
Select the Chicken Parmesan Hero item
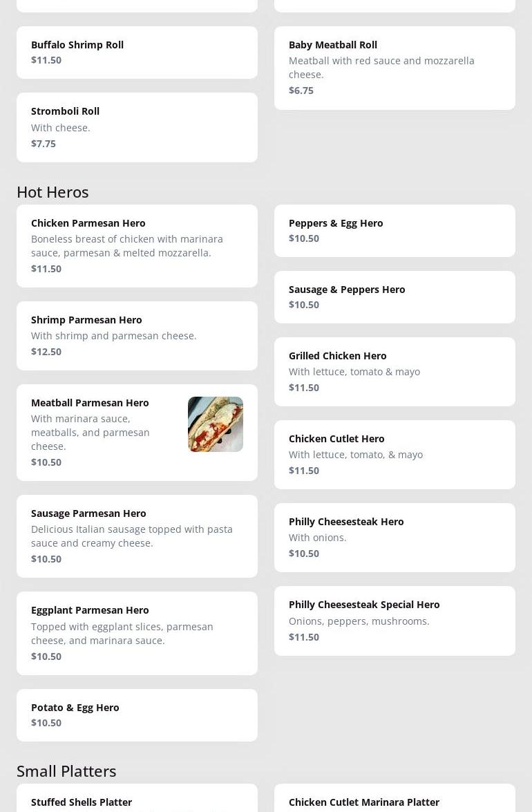[x=137, y=245]
